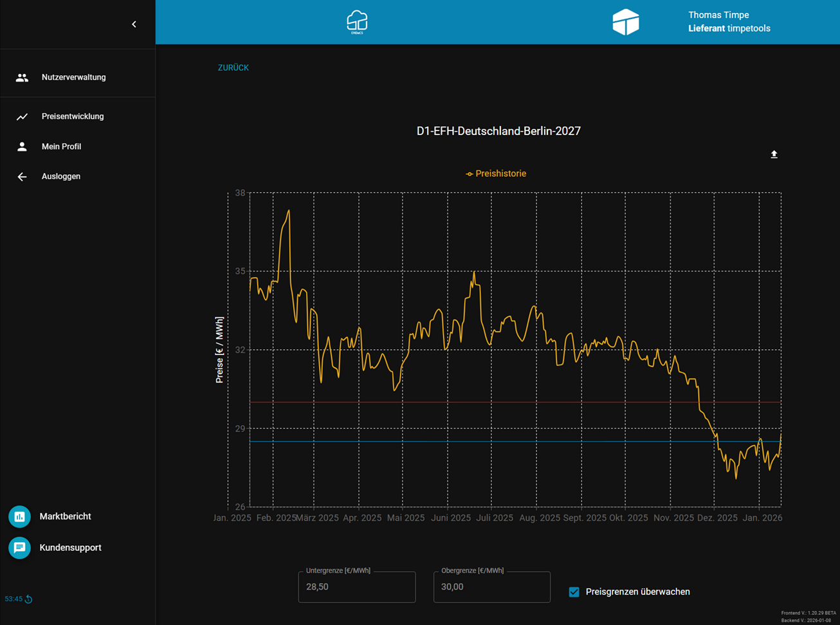Reset session timer with the refresh icon
The image size is (840, 625).
pyautogui.click(x=29, y=599)
